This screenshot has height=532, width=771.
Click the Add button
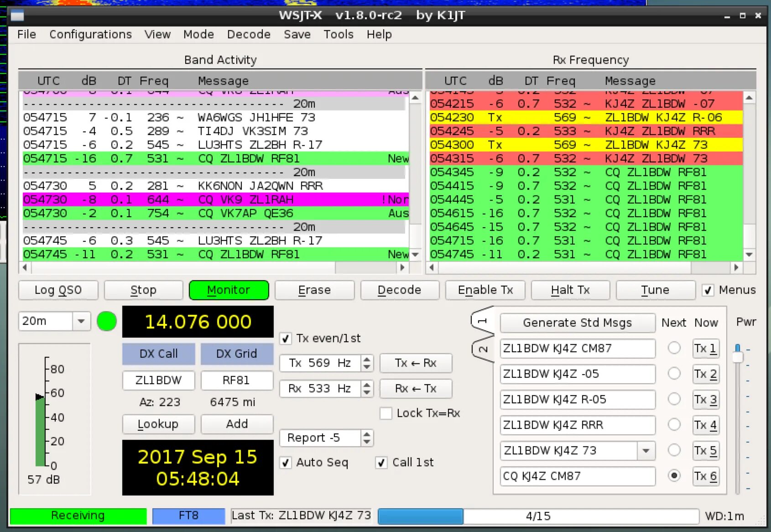[237, 424]
